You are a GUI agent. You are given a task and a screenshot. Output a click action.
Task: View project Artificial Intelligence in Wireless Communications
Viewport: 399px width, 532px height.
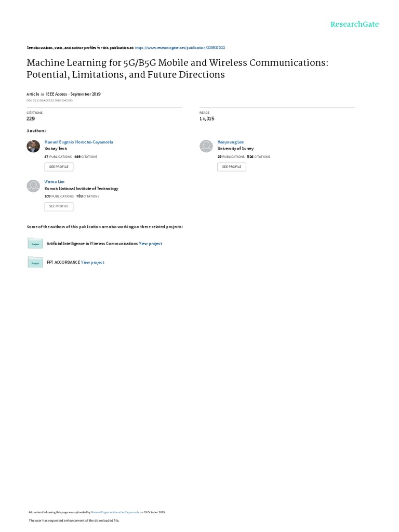[x=151, y=244]
